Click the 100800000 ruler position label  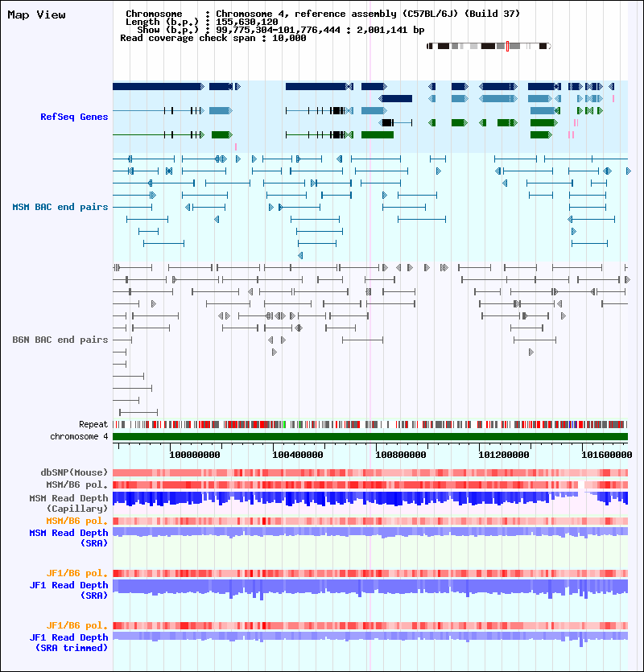tap(400, 455)
